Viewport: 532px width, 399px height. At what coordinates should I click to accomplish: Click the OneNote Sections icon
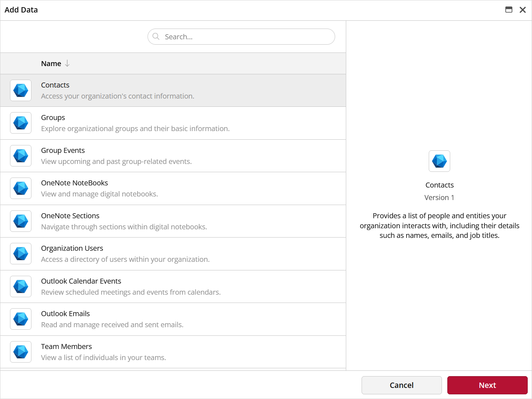pos(21,221)
